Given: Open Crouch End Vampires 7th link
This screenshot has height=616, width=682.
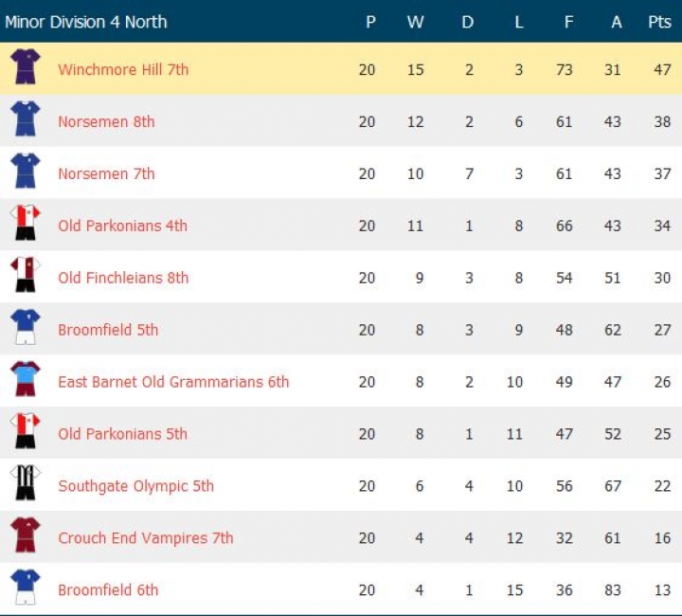Looking at the screenshot, I should tap(145, 538).
